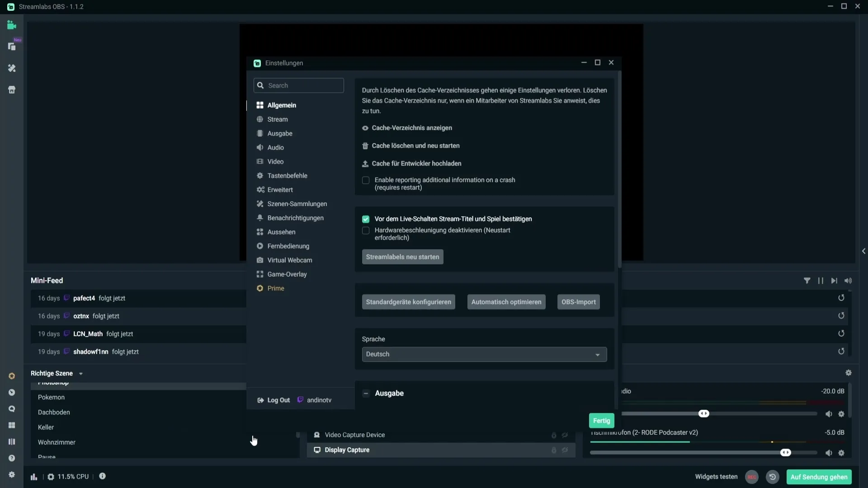Open settings gear of -20.0 dB source
Screen dimensions: 868x488
tap(841, 414)
